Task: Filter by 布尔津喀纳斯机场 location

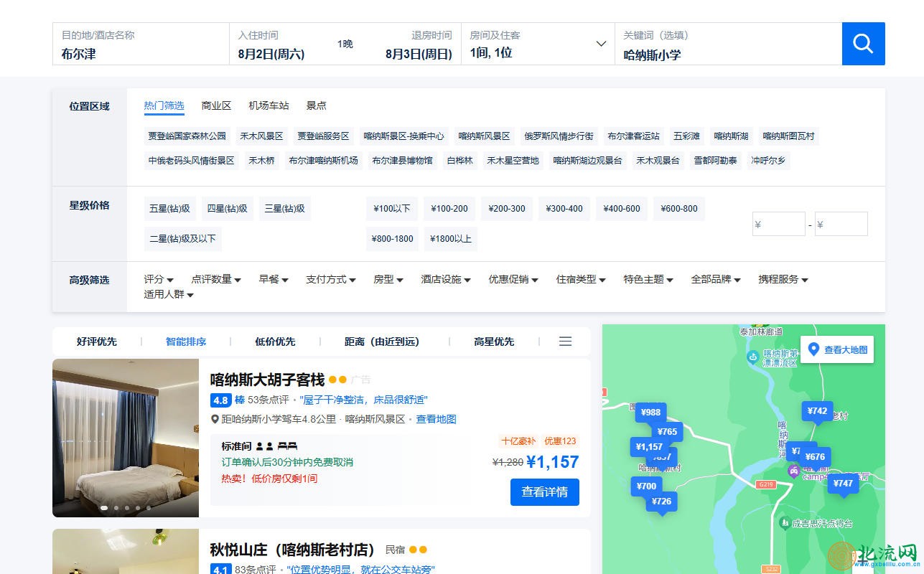Action: (x=324, y=161)
